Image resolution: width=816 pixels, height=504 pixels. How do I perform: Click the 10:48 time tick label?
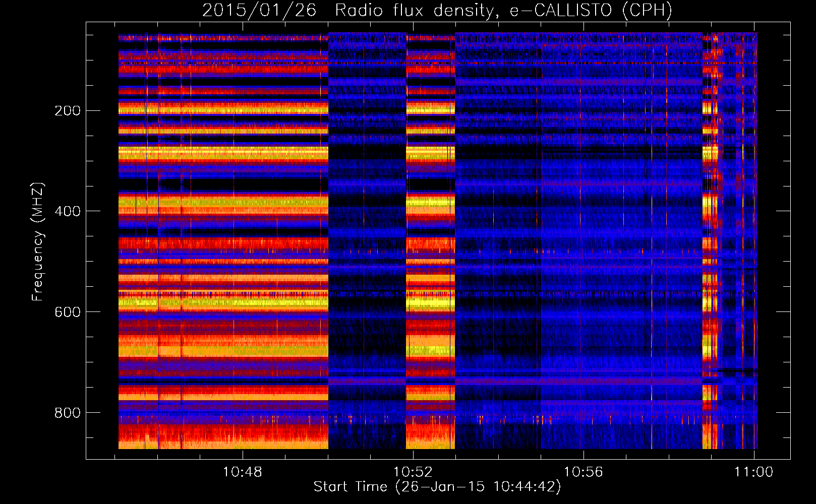(x=243, y=472)
